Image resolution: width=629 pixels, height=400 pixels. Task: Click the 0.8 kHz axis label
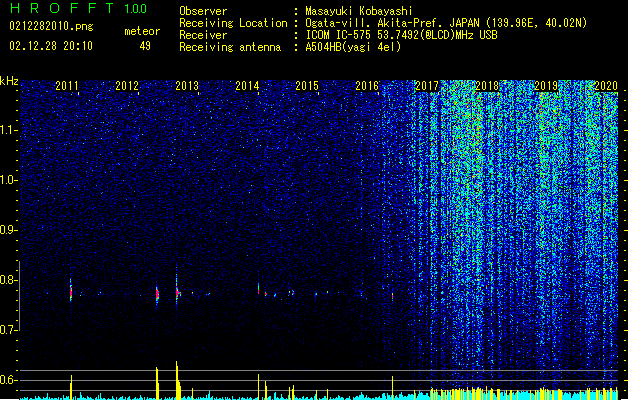9,280
